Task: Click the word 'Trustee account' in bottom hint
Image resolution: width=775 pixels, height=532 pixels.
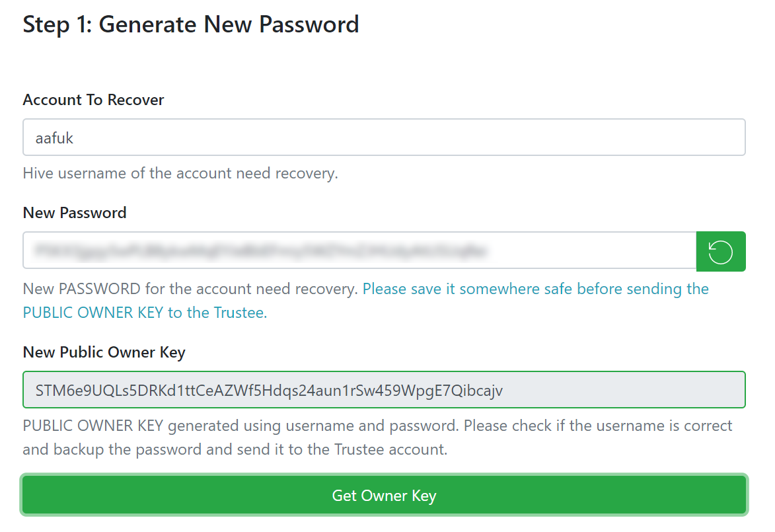Action: (390, 449)
